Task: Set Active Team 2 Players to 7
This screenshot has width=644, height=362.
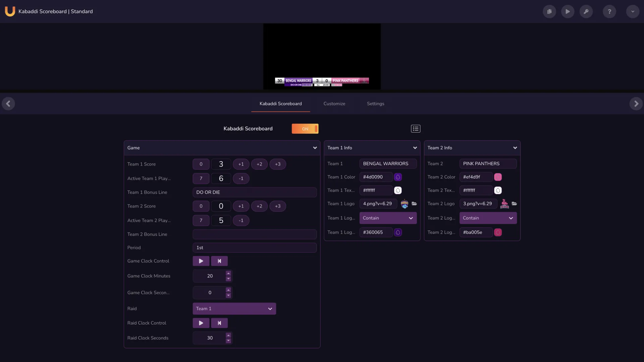Action: click(x=201, y=220)
